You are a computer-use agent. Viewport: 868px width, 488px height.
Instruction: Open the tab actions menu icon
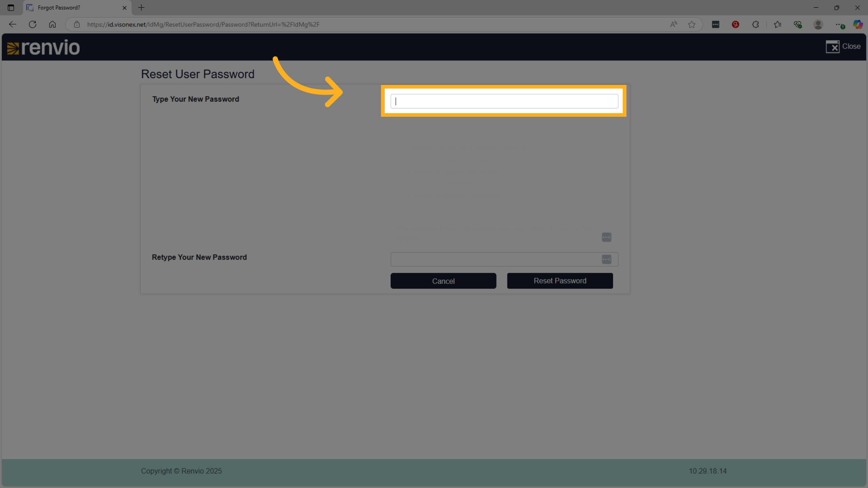(11, 8)
